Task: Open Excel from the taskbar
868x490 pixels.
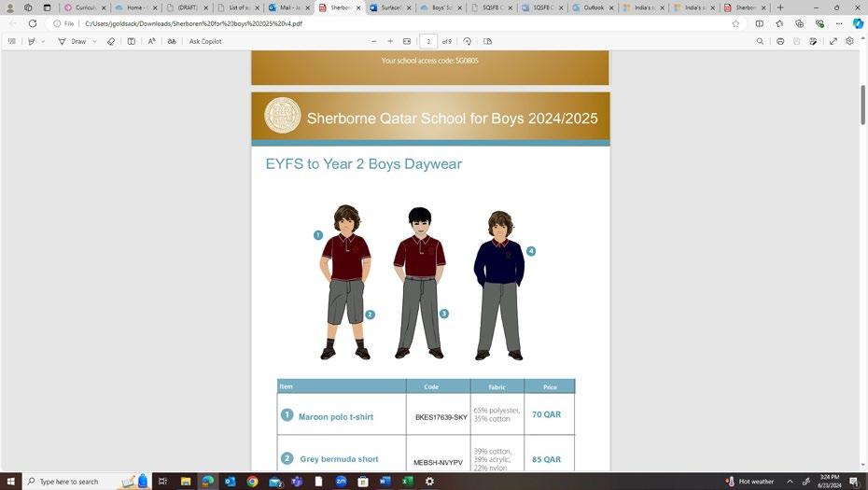Action: [408, 482]
